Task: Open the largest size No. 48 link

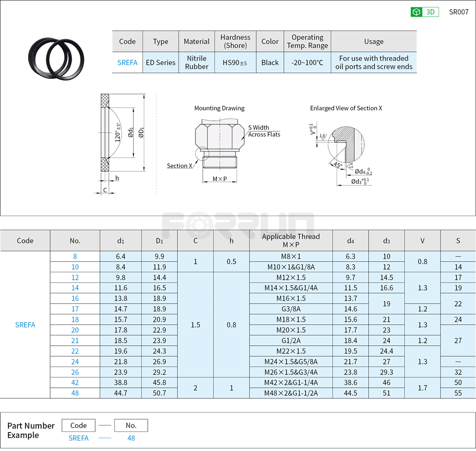Action: (75, 393)
